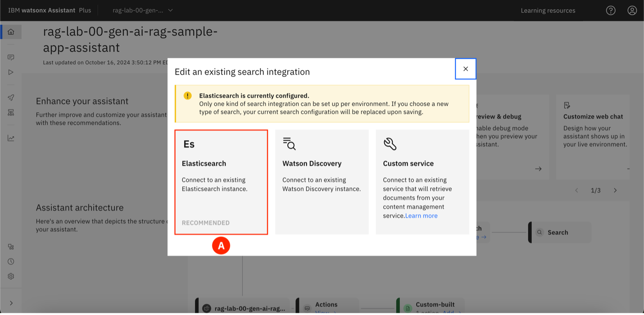The height and width of the screenshot is (315, 644).
Task: Go to next recommendation page arrow
Action: pyautogui.click(x=615, y=191)
